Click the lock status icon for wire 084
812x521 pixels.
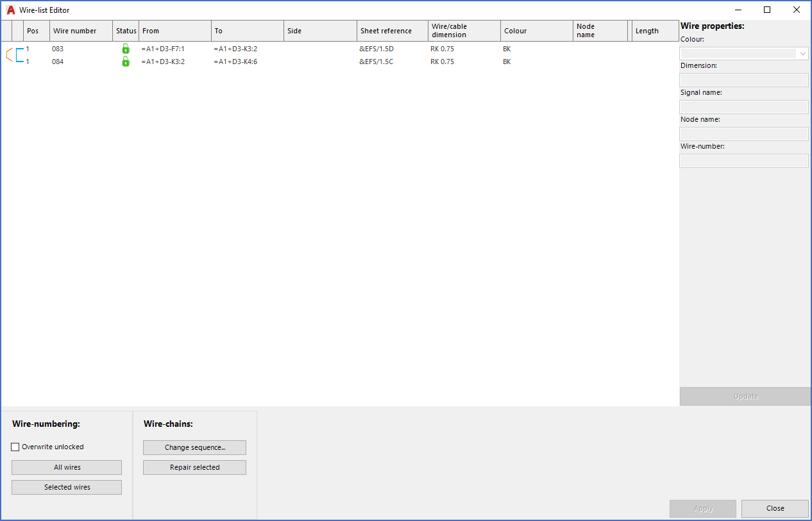(126, 62)
